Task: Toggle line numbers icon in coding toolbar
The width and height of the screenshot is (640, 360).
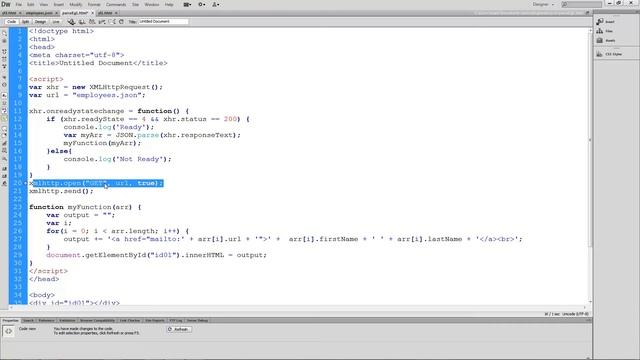Action: [x=4, y=95]
